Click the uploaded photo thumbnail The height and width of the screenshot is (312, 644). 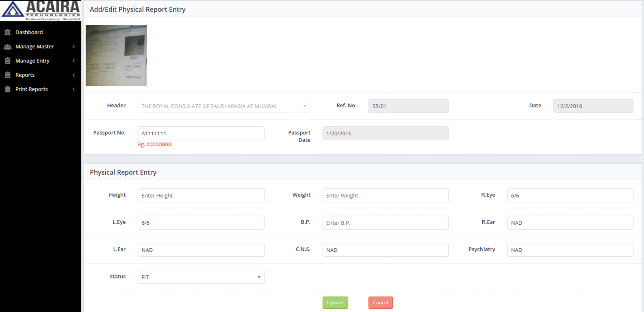tap(116, 56)
